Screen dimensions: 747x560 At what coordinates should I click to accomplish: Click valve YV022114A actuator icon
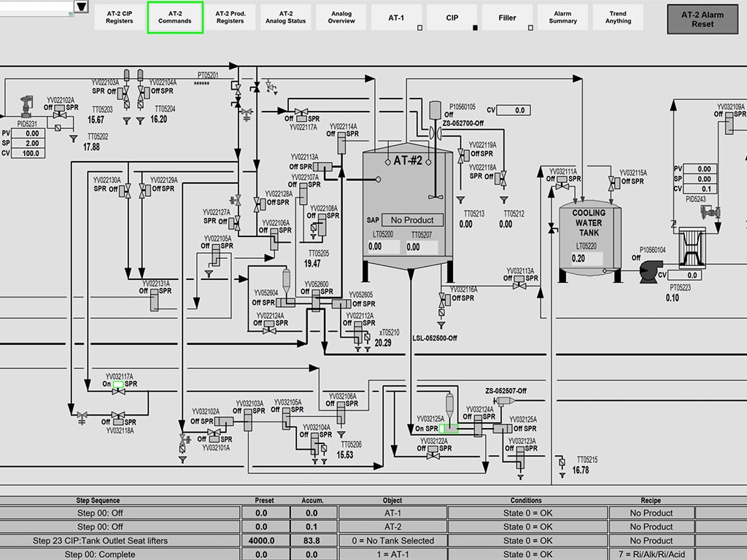click(x=341, y=143)
